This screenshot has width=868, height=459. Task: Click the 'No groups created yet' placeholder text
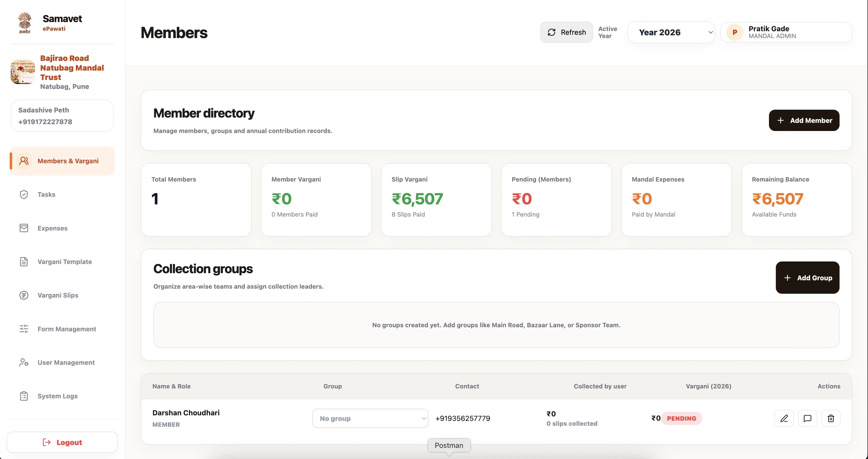coord(496,325)
